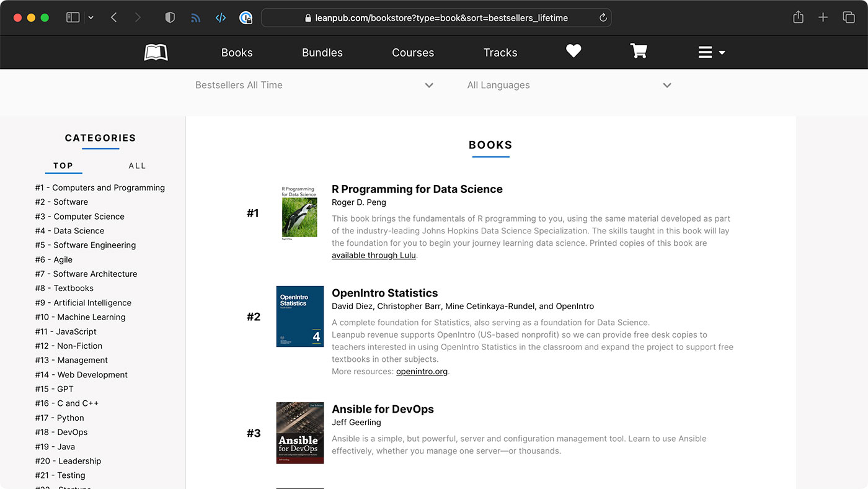Open the Management category
This screenshot has width=868, height=489.
click(71, 360)
